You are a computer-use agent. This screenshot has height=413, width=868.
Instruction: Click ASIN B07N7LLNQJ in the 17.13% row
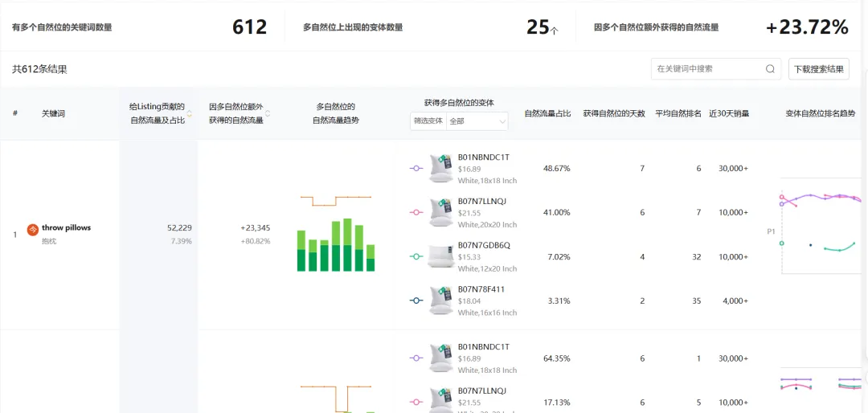tap(482, 391)
